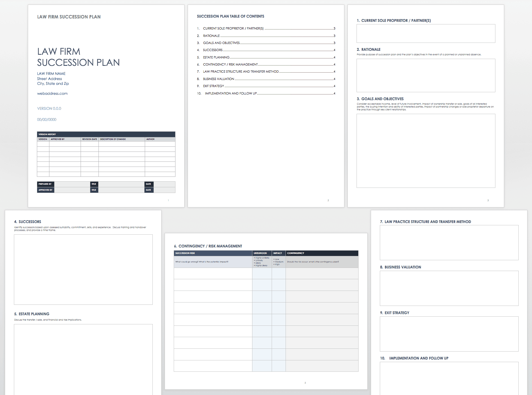Click the SUCCESSION RISK column header
Screen dimensions: 532x395
pos(213,253)
